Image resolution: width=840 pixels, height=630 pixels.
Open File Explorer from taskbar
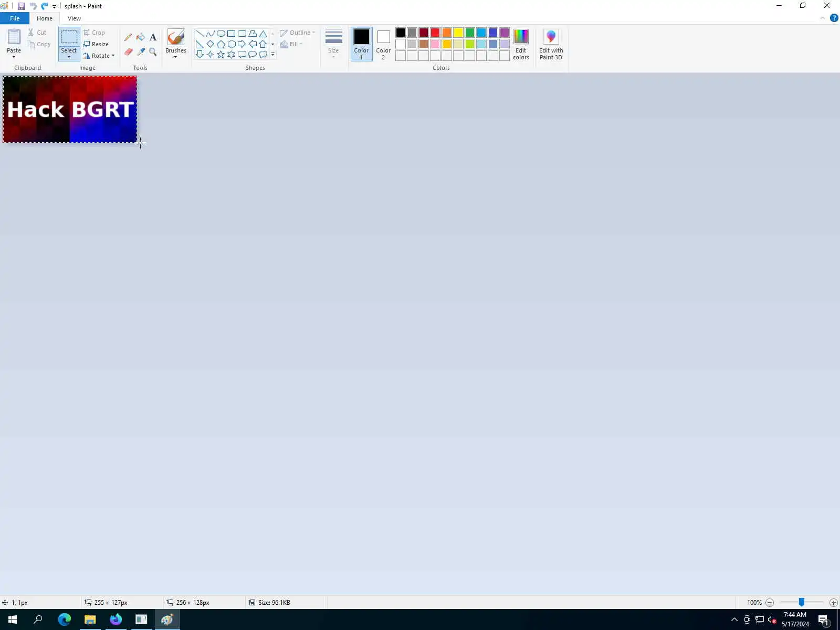pos(90,619)
